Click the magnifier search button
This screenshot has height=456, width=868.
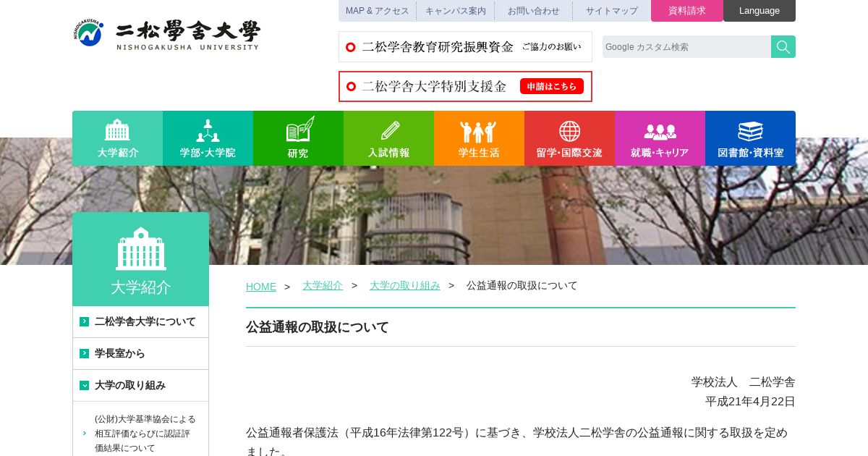783,46
